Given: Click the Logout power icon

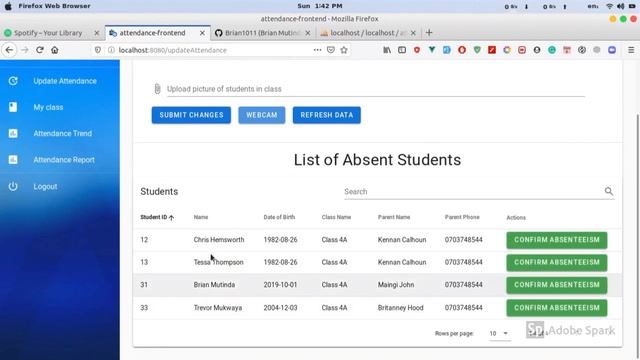Looking at the screenshot, I should click(x=13, y=186).
